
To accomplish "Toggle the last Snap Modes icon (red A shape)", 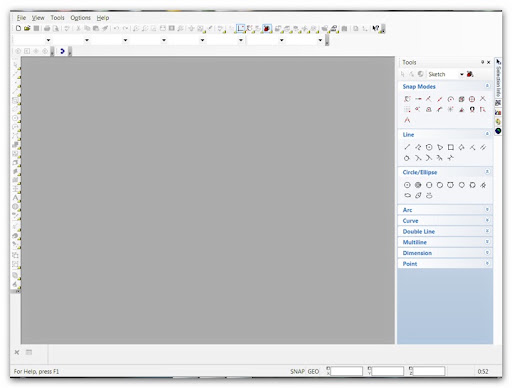I will 407,120.
